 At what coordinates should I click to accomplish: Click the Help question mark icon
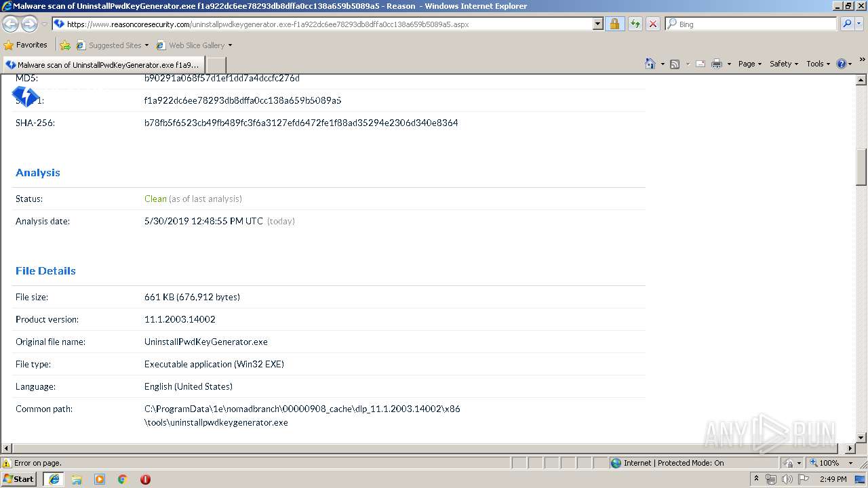click(842, 64)
